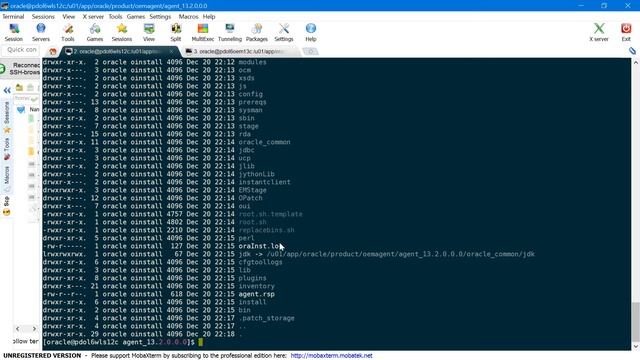Open the Tunneling toolbar icon
This screenshot has height=360, width=640.
point(230,32)
